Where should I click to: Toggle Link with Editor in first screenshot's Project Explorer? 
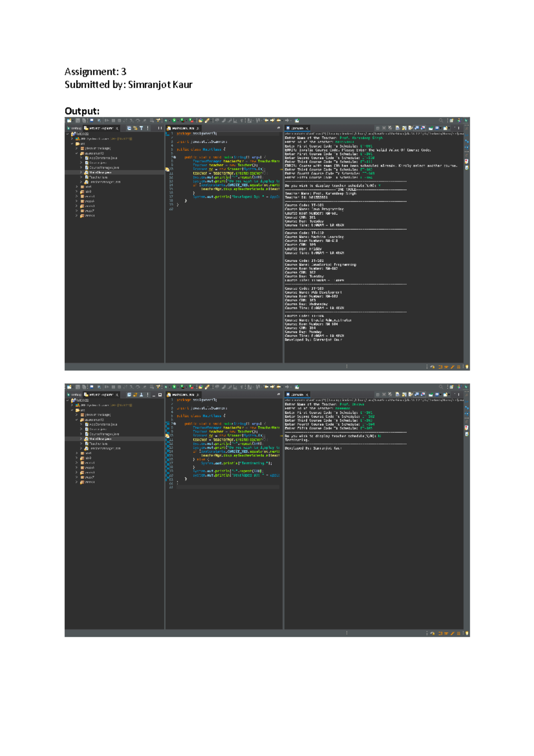click(135, 128)
